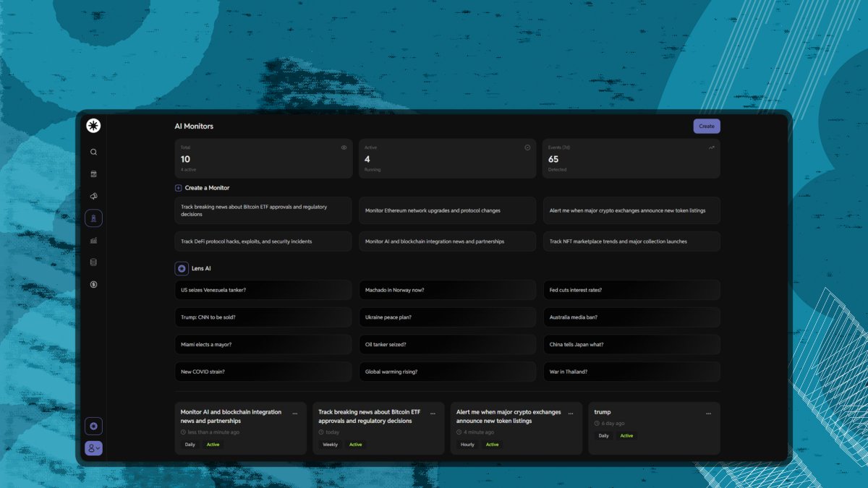Click the Events count 65

point(553,159)
